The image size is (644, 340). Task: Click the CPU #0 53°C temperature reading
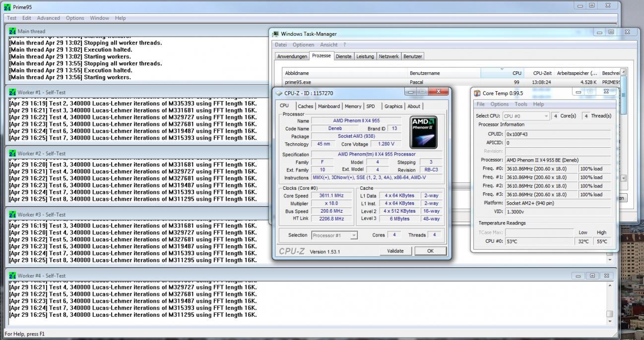(539, 241)
